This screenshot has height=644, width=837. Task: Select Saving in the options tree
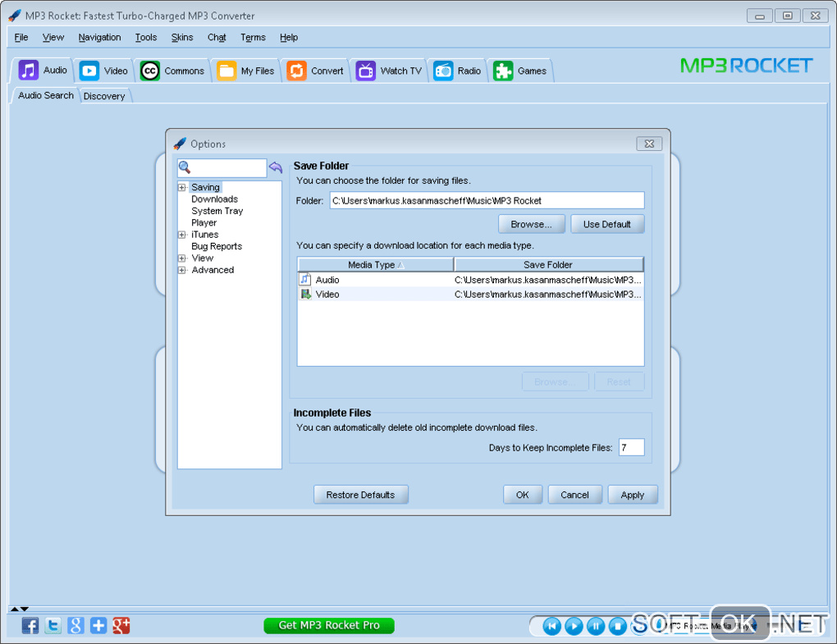pos(205,187)
